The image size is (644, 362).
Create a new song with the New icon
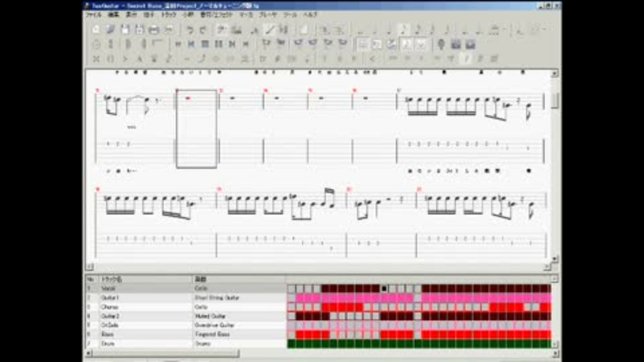[96, 29]
